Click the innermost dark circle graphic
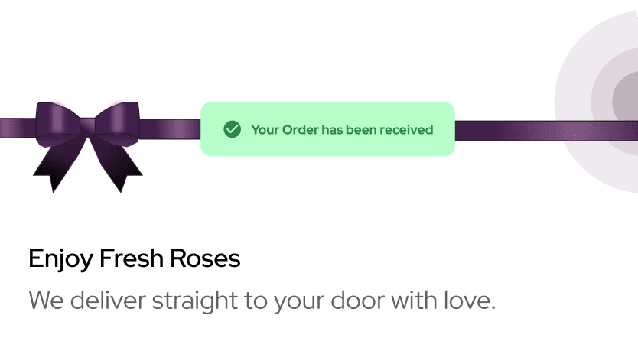Screen dimensions: 638x364 tap(627, 101)
